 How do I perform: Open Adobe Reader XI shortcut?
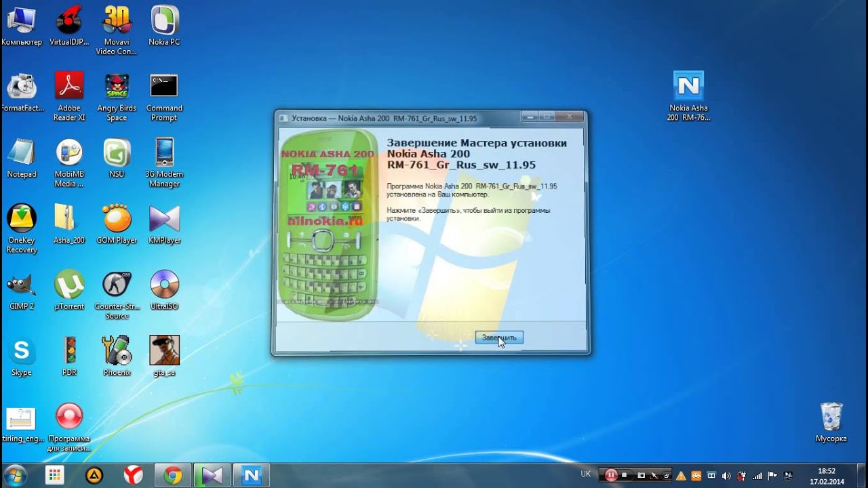pyautogui.click(x=69, y=97)
